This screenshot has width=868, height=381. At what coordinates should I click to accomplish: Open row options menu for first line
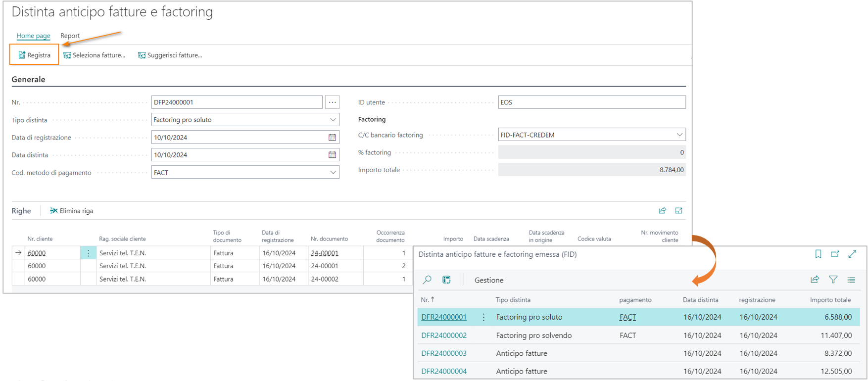coord(88,253)
